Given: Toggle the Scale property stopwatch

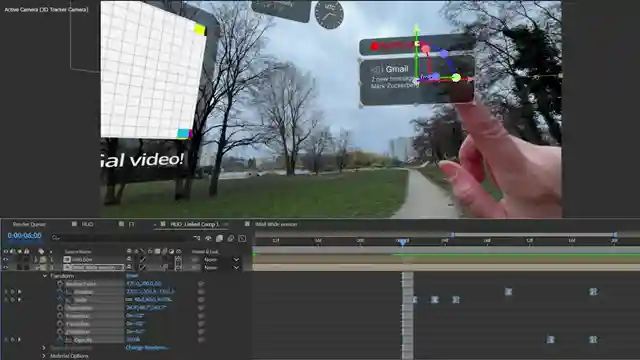Looking at the screenshot, I should click(x=60, y=300).
